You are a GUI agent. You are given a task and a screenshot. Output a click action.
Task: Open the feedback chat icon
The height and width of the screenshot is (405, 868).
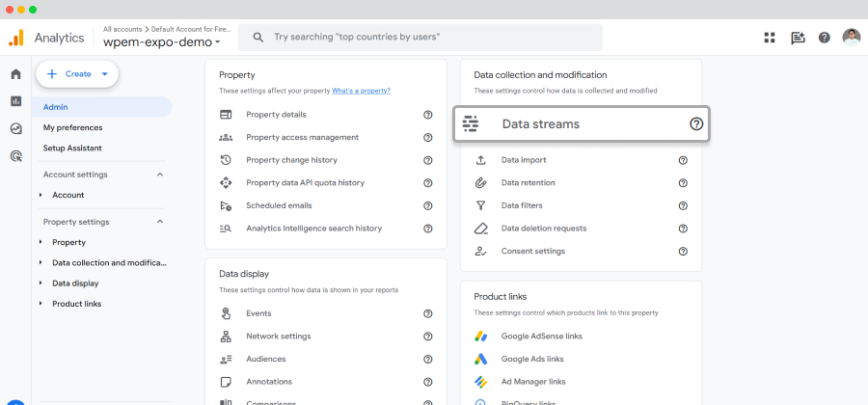point(798,38)
